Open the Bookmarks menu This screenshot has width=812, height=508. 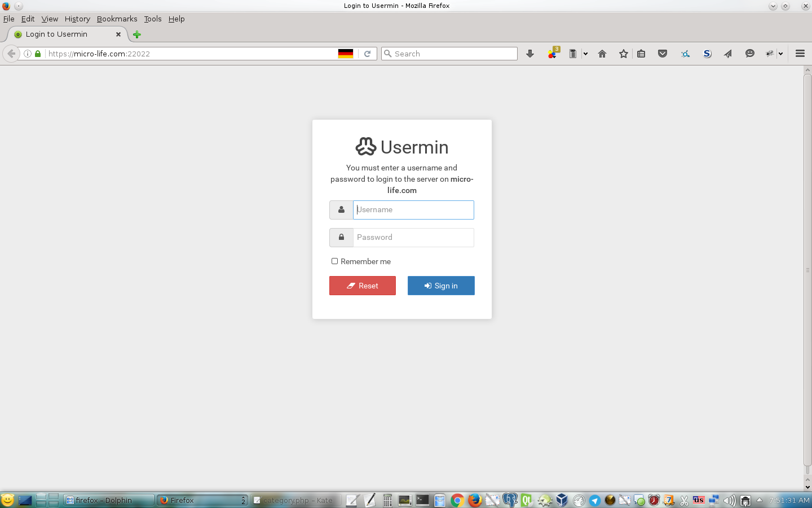point(117,19)
